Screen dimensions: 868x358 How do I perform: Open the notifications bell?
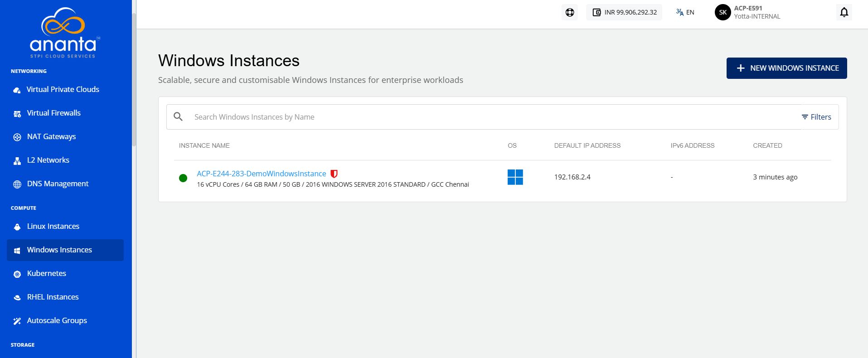coord(844,12)
